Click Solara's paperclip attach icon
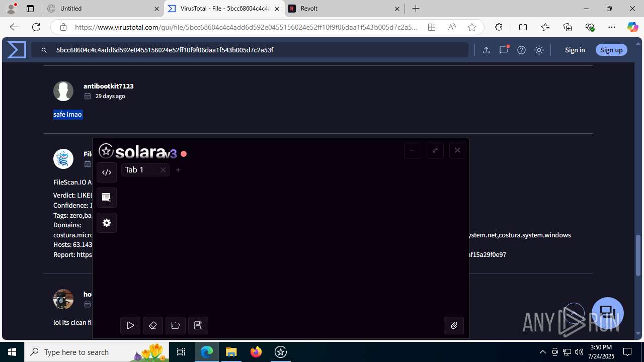Screen dimensions: 644x362 (x=454, y=326)
